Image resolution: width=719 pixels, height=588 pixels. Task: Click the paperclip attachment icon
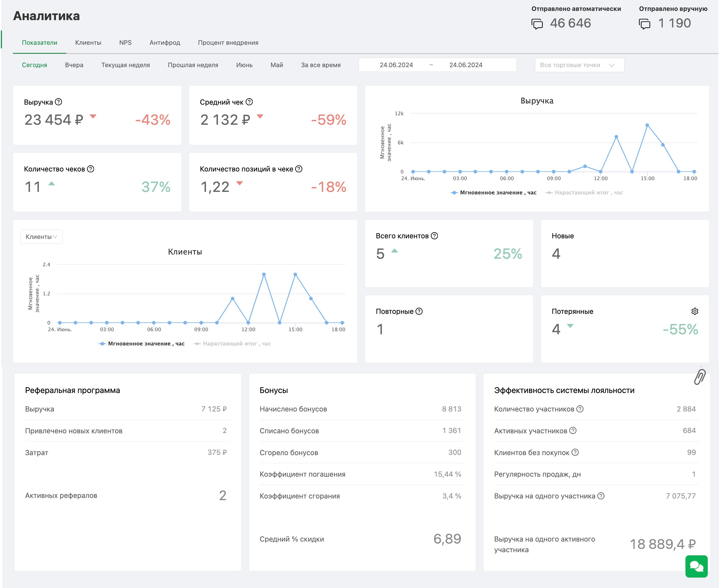(700, 377)
